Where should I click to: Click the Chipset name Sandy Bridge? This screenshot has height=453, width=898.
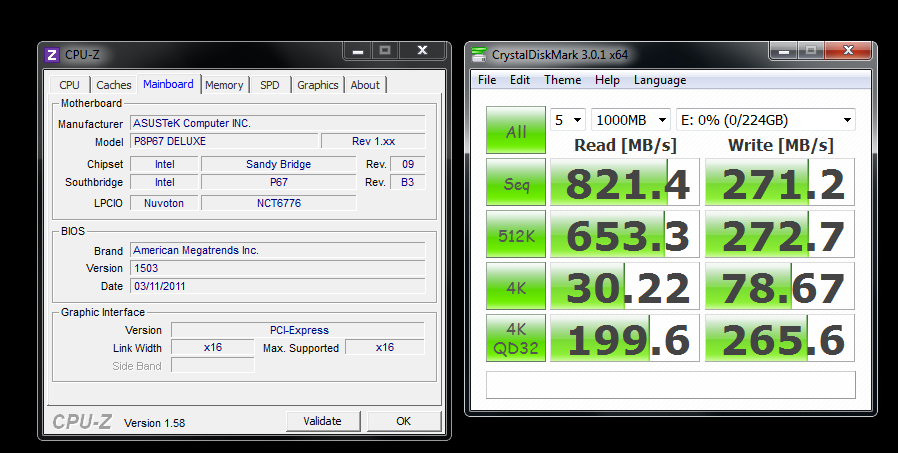278,164
